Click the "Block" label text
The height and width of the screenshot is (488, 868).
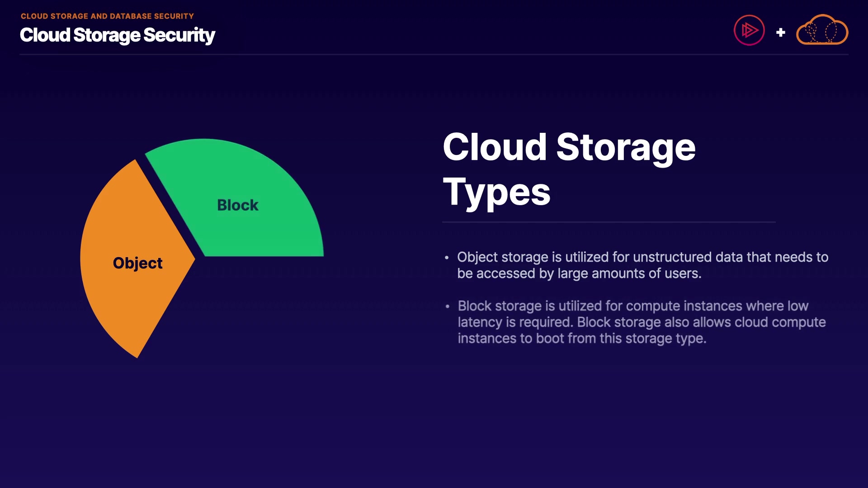[238, 205]
